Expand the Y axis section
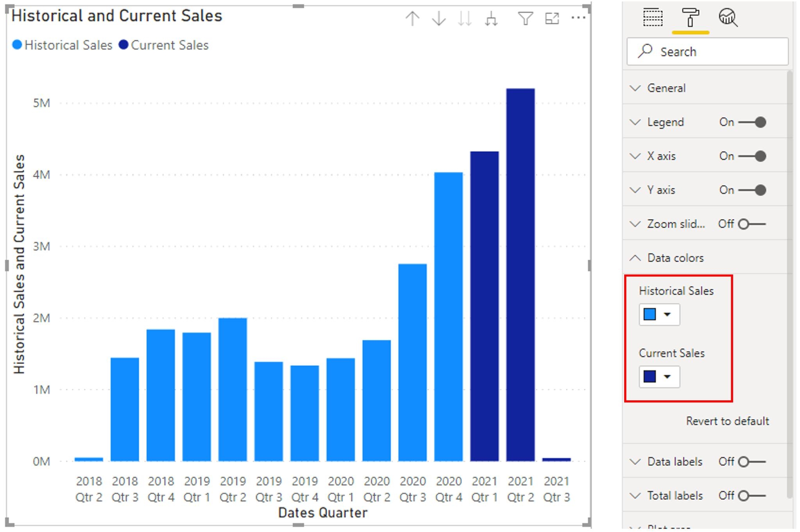This screenshot has height=532, width=800. point(635,190)
